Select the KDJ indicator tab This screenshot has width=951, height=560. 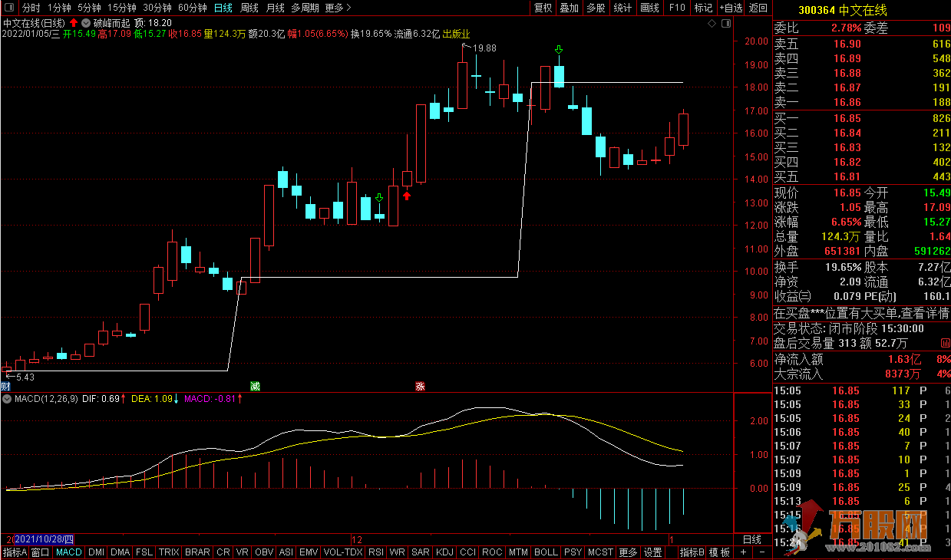coord(444,552)
